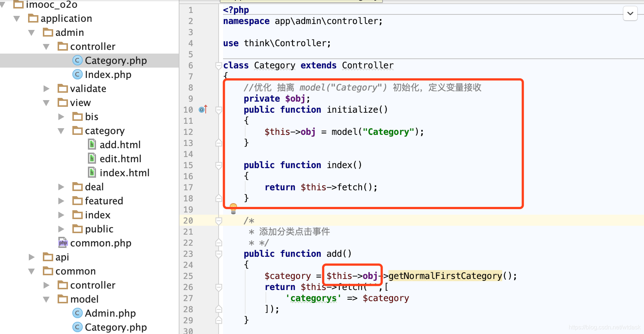Viewport: 644px width, 334px height.
Task: Click the 'categorys' string on line 27
Action: pos(314,298)
